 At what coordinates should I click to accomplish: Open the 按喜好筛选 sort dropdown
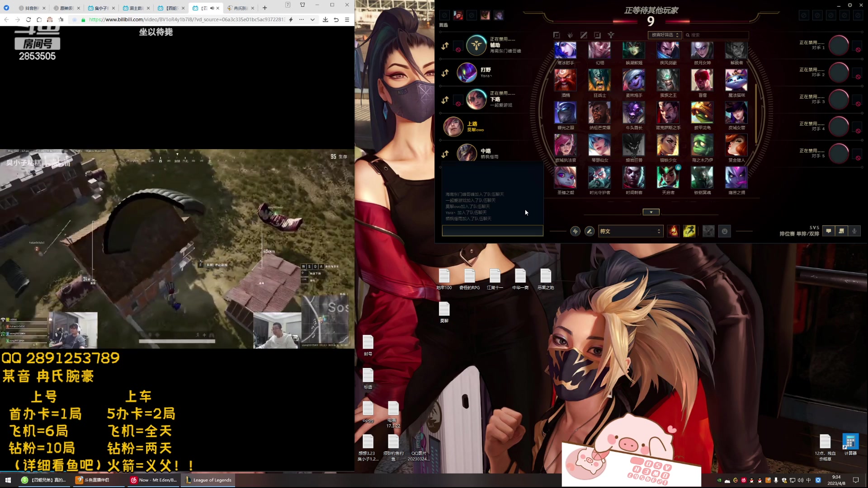[x=665, y=35]
